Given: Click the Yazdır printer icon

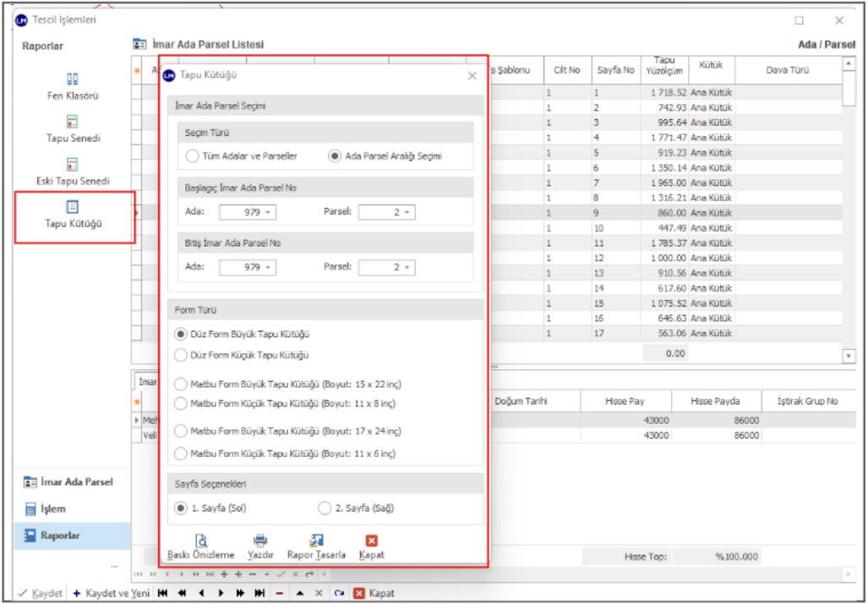Looking at the screenshot, I should [260, 541].
